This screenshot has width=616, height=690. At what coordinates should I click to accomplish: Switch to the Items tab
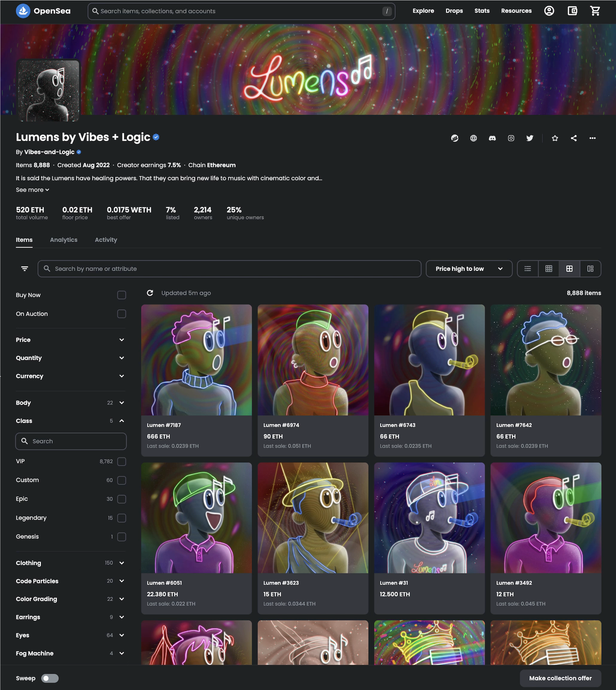pos(24,240)
